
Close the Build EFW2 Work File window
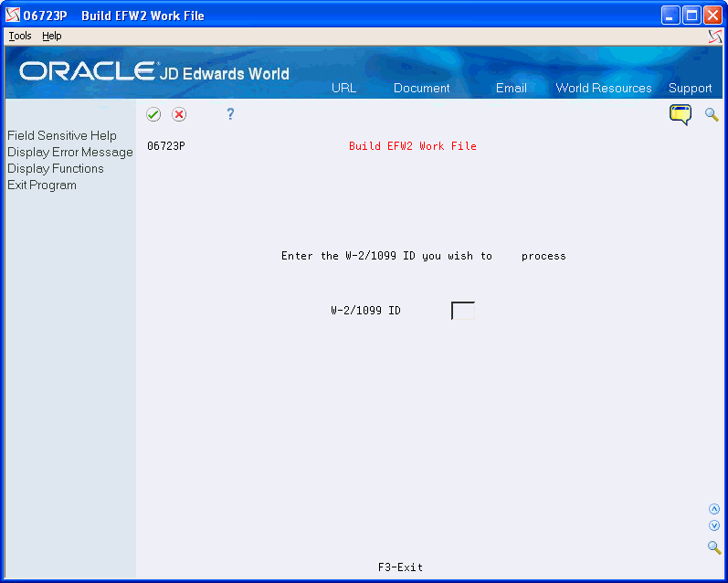pyautogui.click(x=712, y=16)
